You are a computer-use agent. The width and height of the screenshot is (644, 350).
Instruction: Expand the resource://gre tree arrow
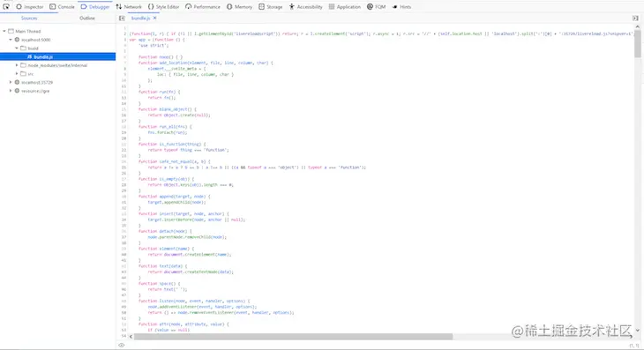(11, 91)
